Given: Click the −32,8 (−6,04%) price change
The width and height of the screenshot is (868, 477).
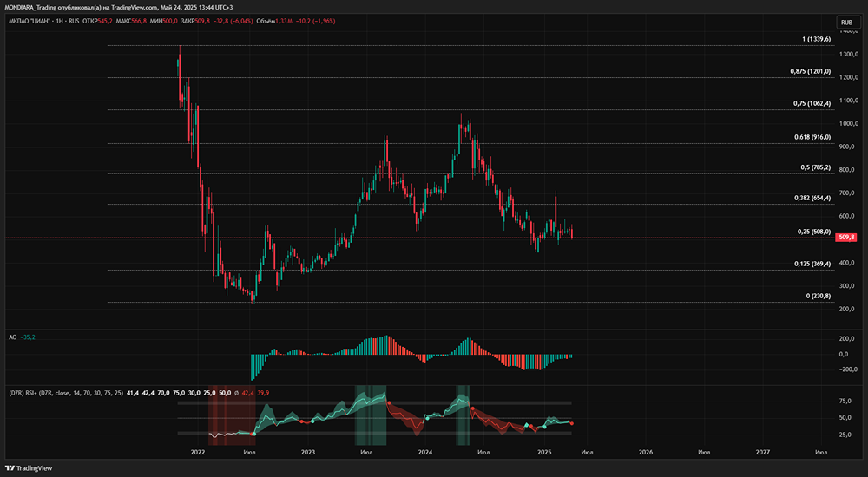Looking at the screenshot, I should point(233,21).
